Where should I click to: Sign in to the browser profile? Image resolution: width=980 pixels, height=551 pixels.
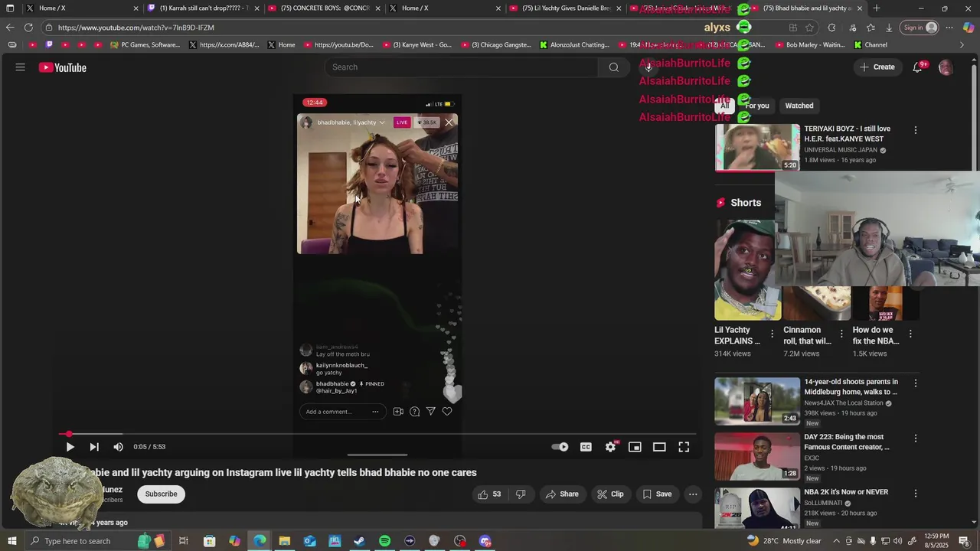click(920, 28)
